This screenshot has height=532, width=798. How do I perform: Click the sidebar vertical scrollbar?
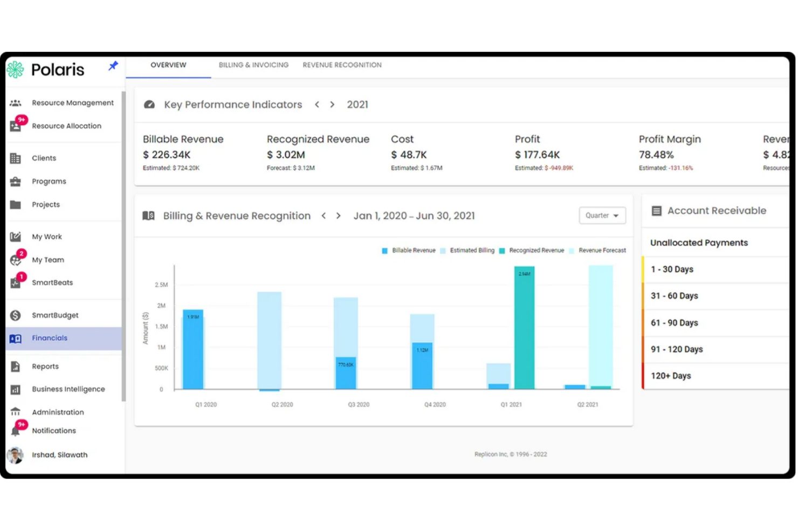[x=123, y=246]
